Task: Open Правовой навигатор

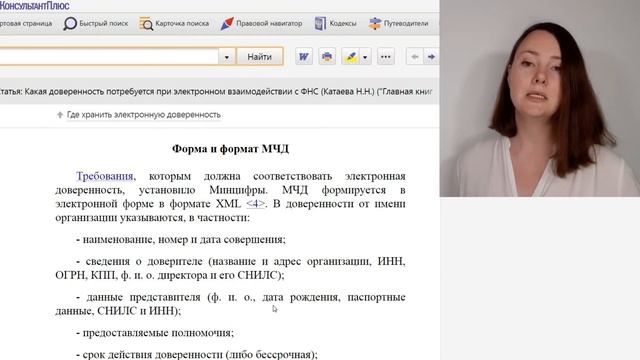Action: pos(261,24)
